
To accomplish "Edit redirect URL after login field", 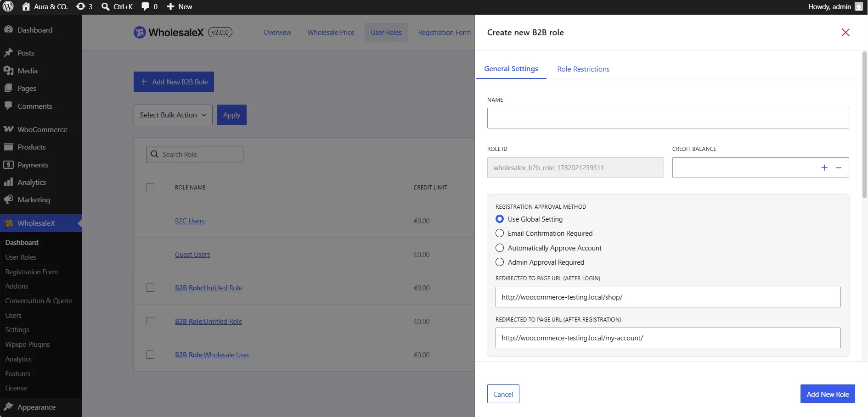I will tap(668, 297).
